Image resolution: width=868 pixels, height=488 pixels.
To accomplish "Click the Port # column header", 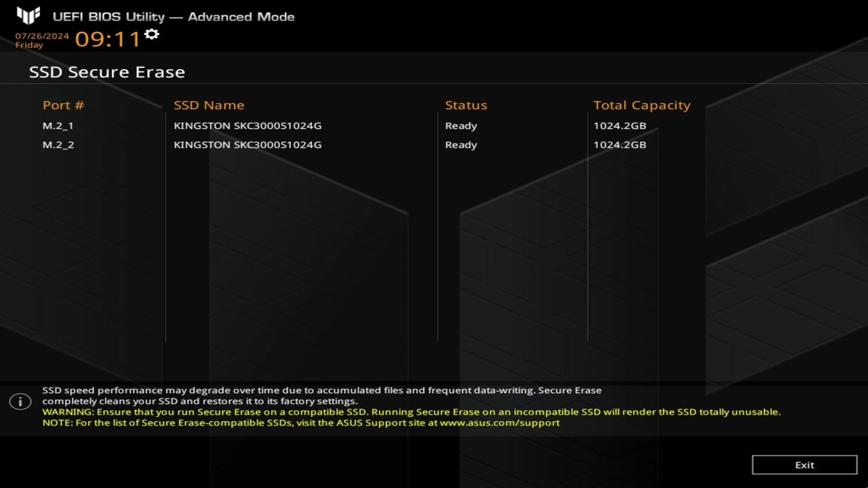I will [64, 105].
